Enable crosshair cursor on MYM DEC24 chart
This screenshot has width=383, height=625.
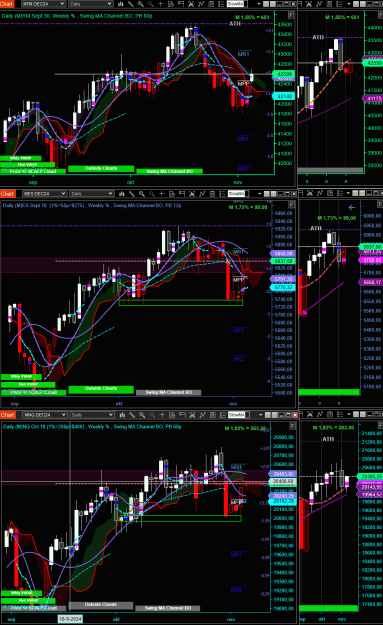(x=161, y=4)
